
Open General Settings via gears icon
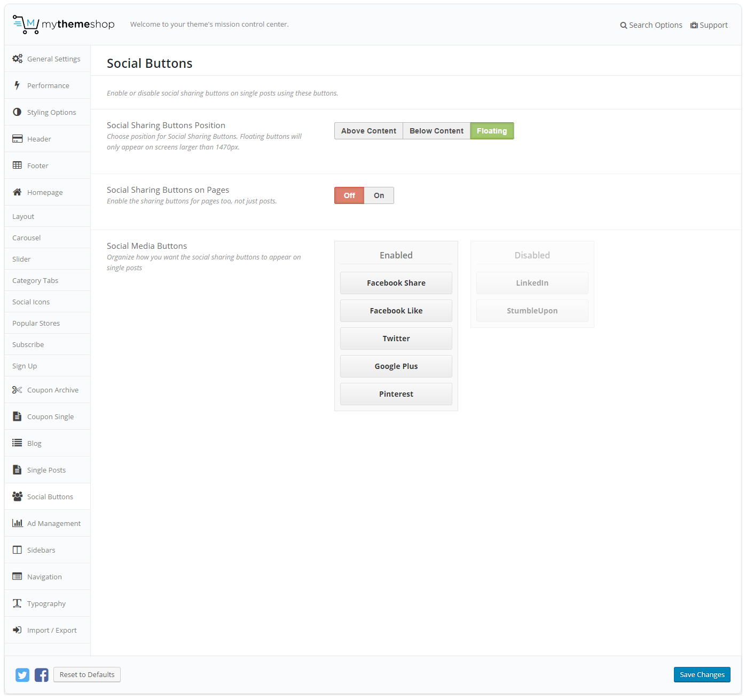(18, 59)
